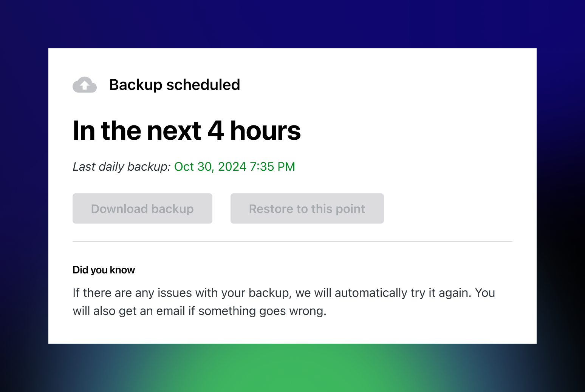The height and width of the screenshot is (392, 585).
Task: Click the number 4 in the heading
Action: point(215,131)
